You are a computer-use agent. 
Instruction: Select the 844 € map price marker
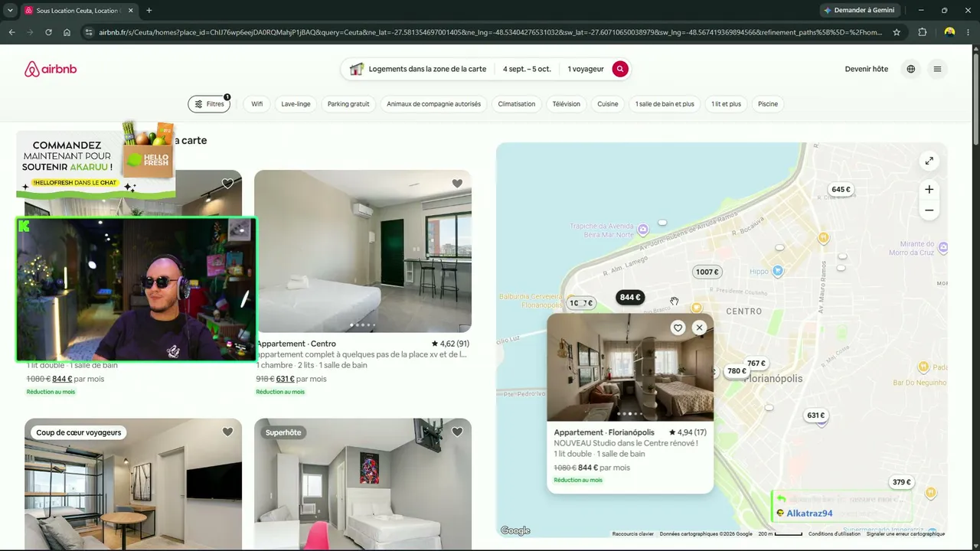[x=630, y=297]
